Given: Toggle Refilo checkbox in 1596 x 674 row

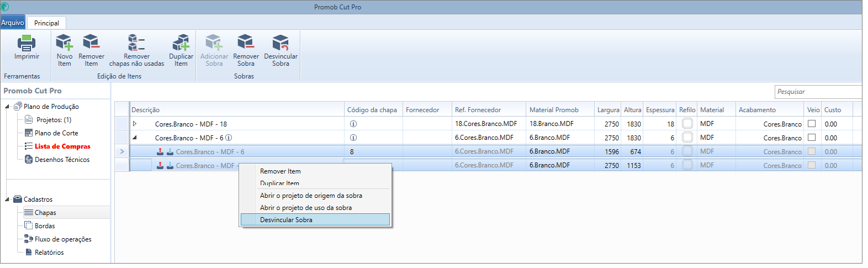Looking at the screenshot, I should pos(687,151).
